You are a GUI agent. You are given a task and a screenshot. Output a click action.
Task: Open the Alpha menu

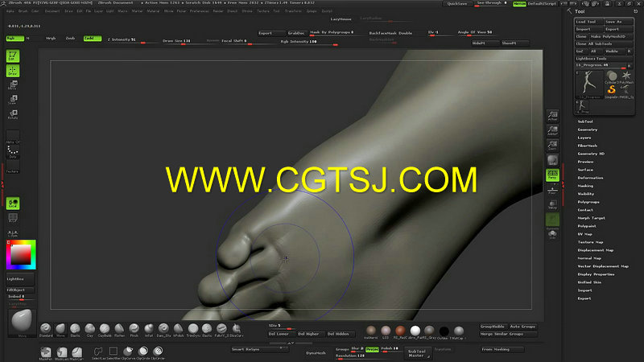point(10,11)
